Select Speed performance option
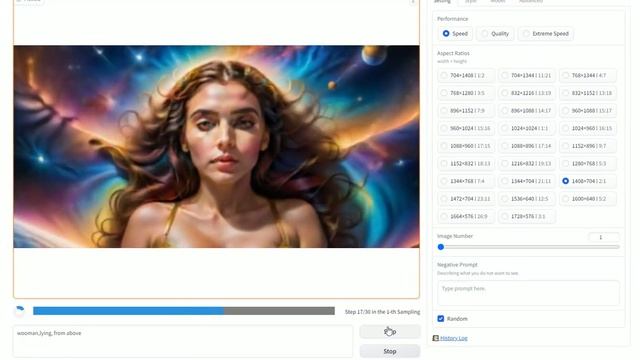Image resolution: width=640 pixels, height=360 pixels. tap(455, 33)
